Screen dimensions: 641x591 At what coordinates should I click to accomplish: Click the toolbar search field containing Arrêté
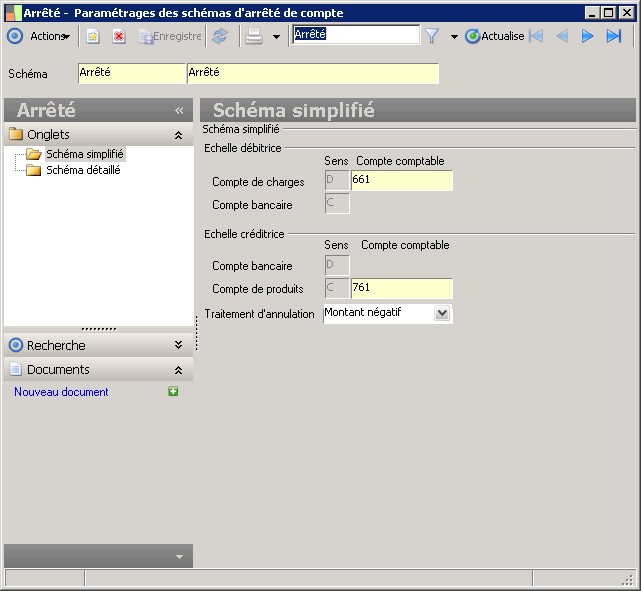pyautogui.click(x=356, y=34)
